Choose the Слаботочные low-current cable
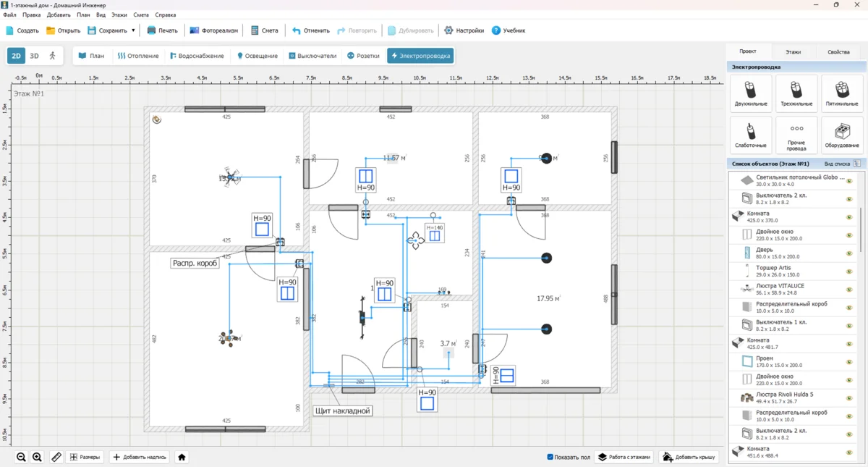Screen dimensions: 868x467 click(751, 135)
